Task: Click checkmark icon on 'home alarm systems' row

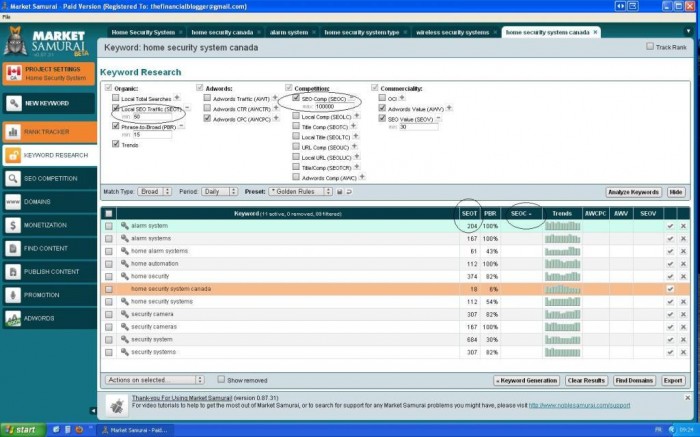Action: click(x=670, y=251)
